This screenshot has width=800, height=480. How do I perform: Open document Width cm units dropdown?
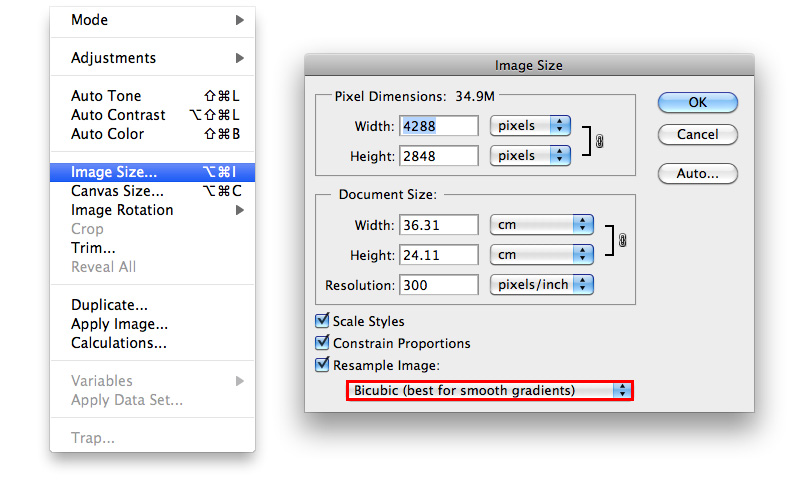coord(542,225)
